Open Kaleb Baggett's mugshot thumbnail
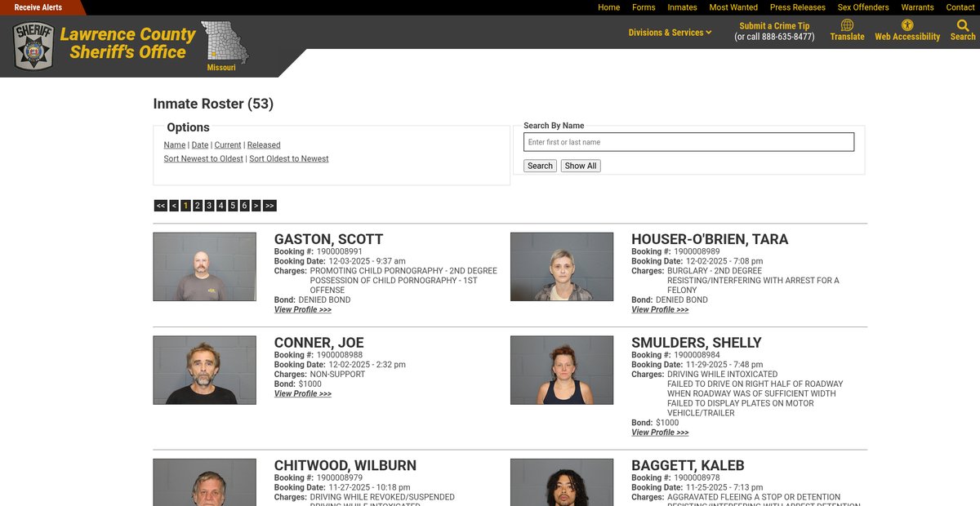 click(562, 482)
